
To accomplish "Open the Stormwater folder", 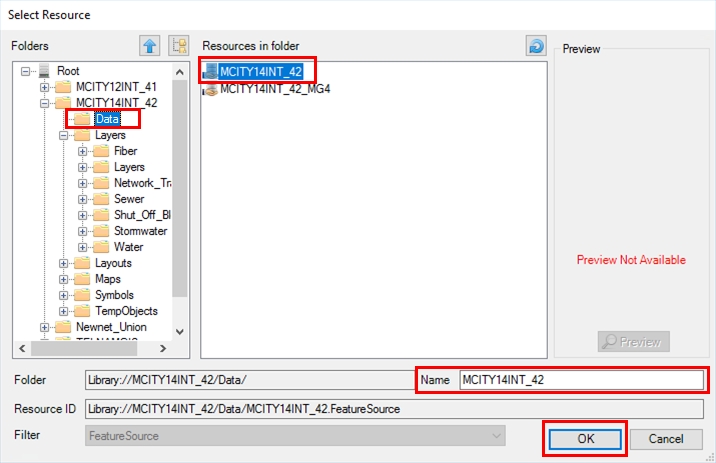I will (x=140, y=231).
